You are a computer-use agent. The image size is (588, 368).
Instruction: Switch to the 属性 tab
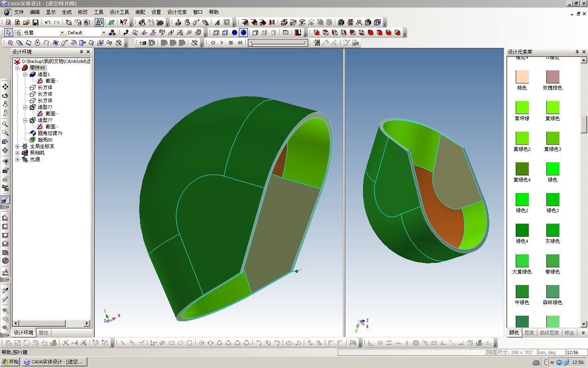click(x=44, y=333)
